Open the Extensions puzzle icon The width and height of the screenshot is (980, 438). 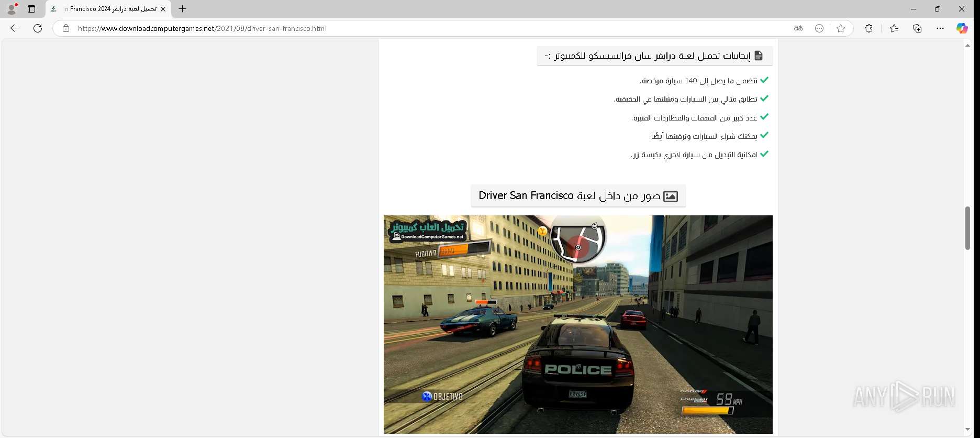tap(868, 28)
